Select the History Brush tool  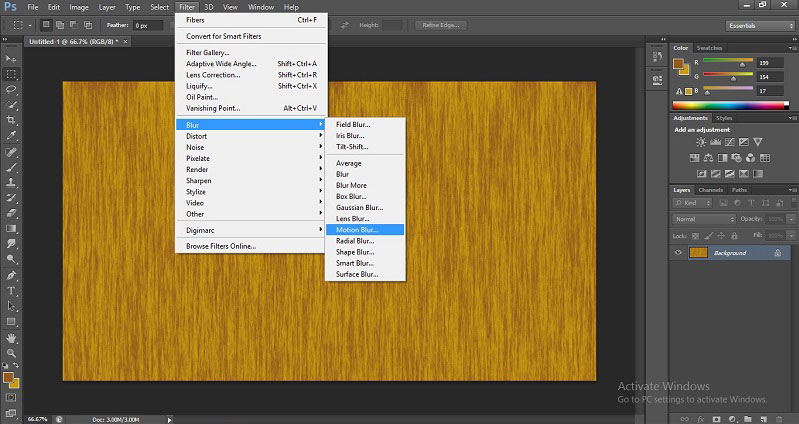click(x=11, y=198)
